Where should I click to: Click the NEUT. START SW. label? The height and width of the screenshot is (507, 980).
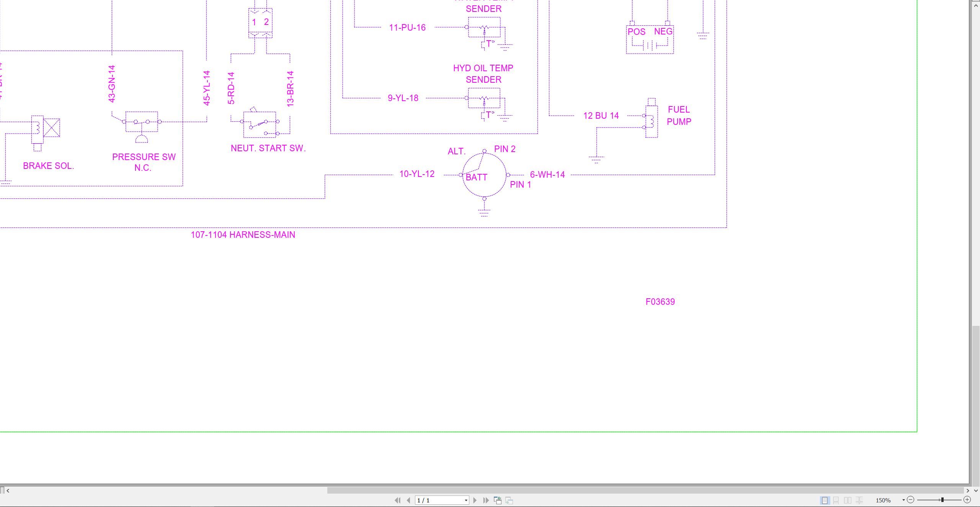pyautogui.click(x=268, y=148)
